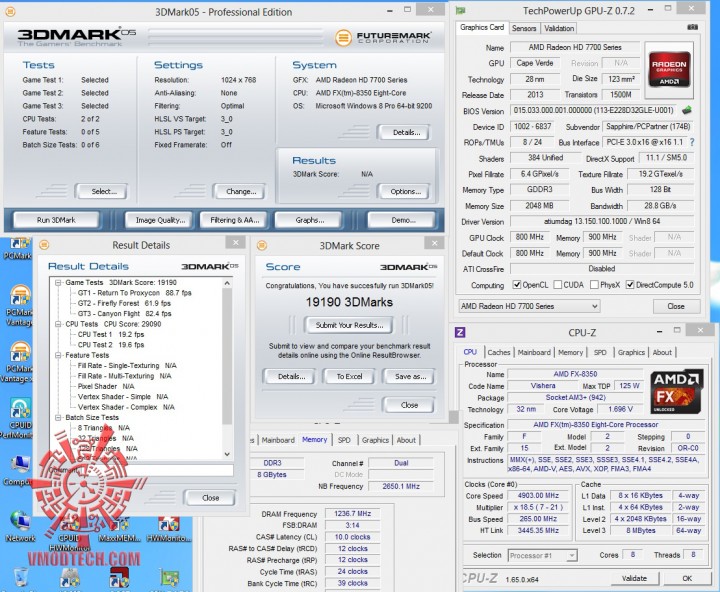Screen dimensions: 720x592
Task: Open Computer desktop icon
Action: [x=18, y=471]
